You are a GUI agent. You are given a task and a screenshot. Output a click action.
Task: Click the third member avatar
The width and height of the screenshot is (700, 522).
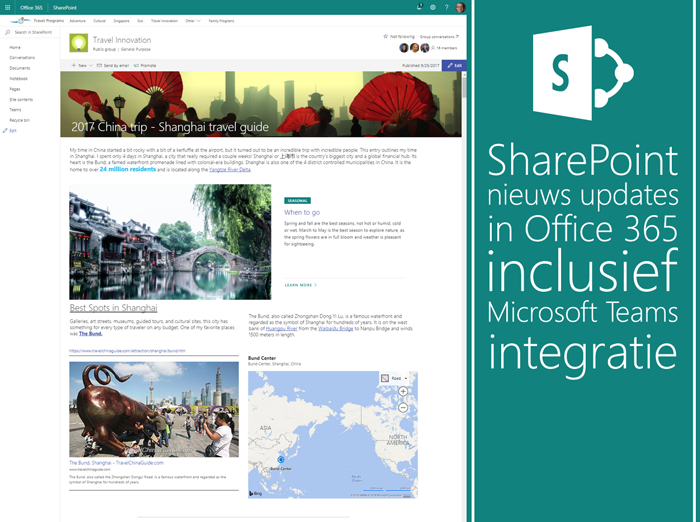[x=425, y=47]
